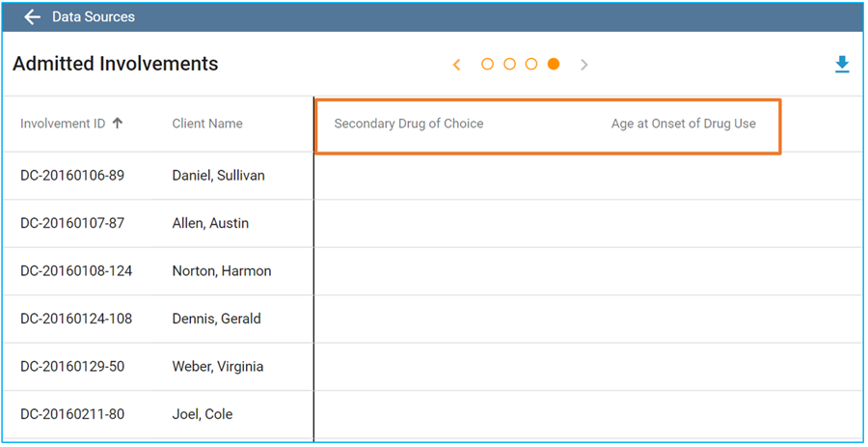The image size is (868, 447).
Task: Select the third page indicator dot
Action: pyautogui.click(x=531, y=65)
